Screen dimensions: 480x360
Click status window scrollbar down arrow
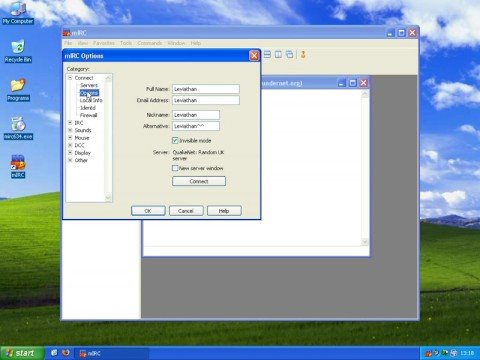(x=365, y=241)
